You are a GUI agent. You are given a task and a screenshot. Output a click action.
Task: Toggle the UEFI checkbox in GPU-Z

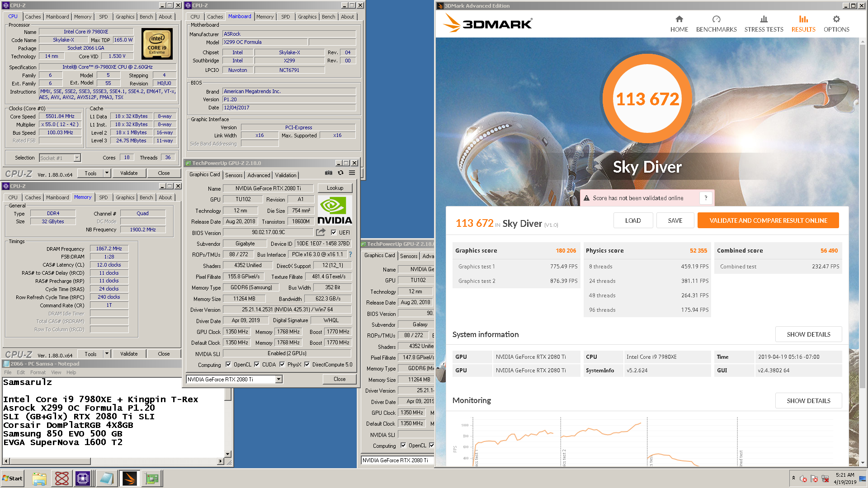coord(334,232)
